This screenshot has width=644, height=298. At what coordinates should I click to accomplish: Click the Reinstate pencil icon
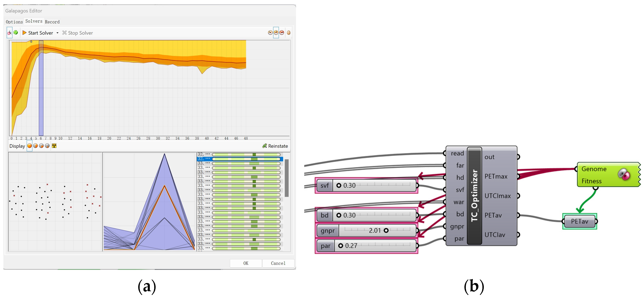click(x=264, y=146)
